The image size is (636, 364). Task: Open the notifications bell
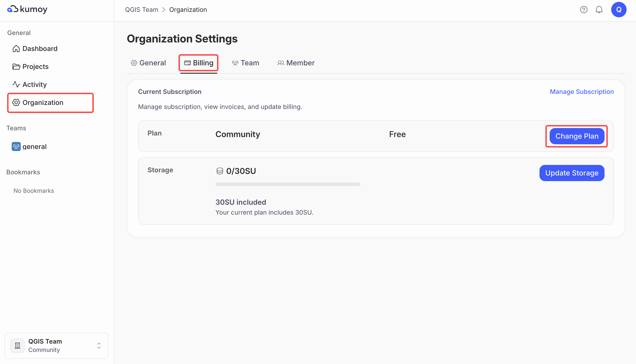(599, 9)
